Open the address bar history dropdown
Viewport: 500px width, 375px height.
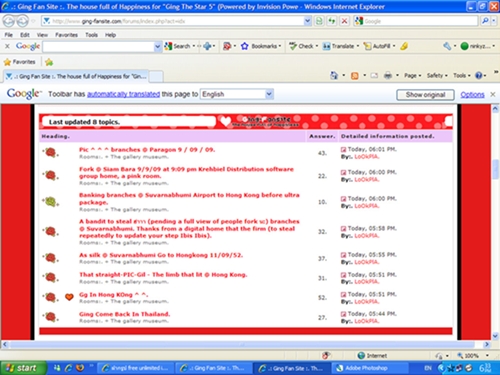click(307, 21)
